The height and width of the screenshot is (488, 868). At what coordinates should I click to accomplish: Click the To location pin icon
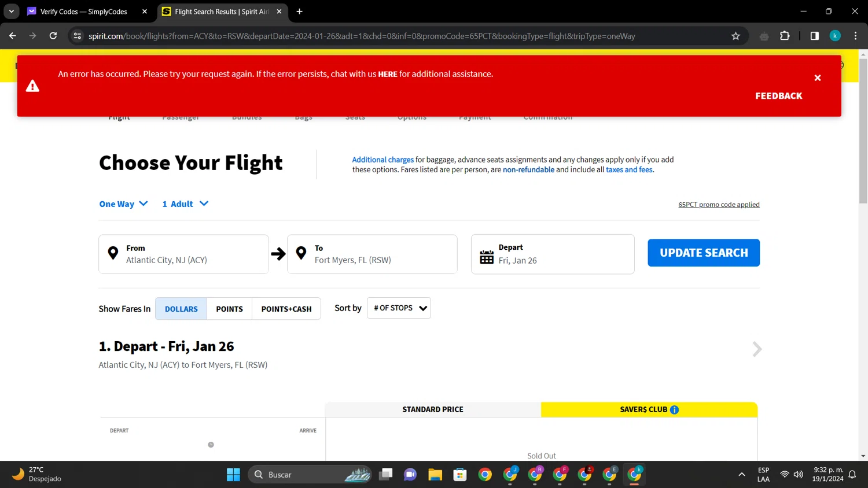pos(301,253)
